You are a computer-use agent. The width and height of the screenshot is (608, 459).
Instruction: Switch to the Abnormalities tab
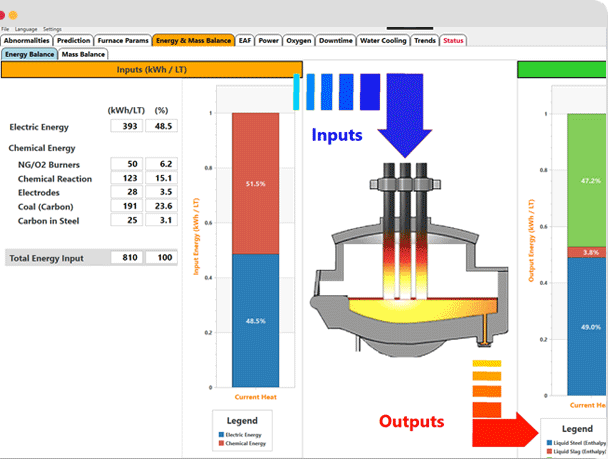click(27, 40)
